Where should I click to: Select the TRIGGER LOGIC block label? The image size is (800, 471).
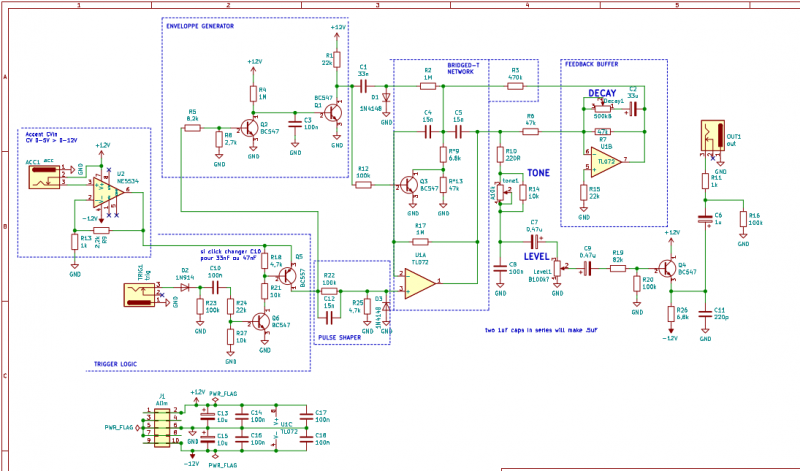point(118,365)
